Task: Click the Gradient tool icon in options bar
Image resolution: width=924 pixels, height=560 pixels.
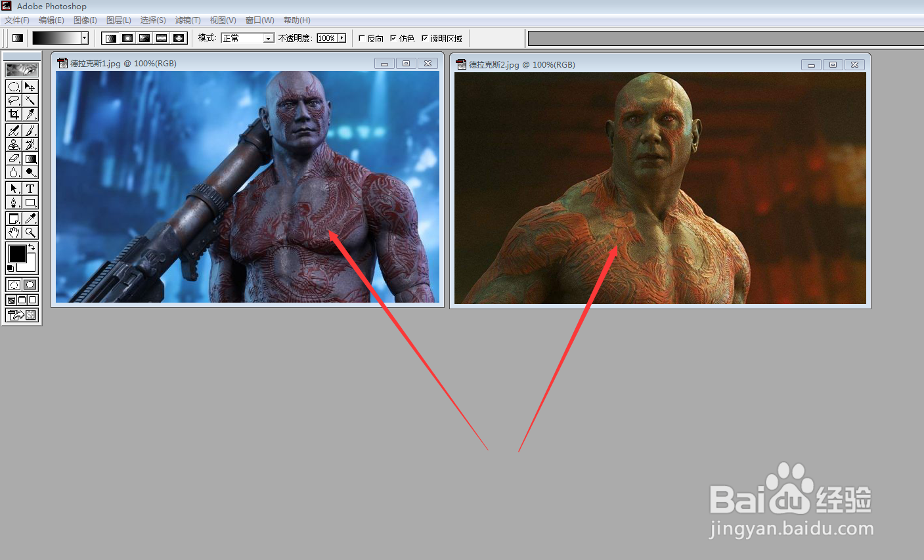Action: click(x=18, y=38)
